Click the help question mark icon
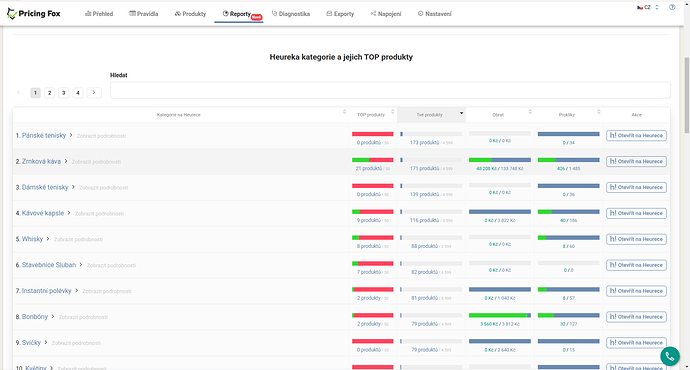The height and width of the screenshot is (370, 690). [x=672, y=7]
